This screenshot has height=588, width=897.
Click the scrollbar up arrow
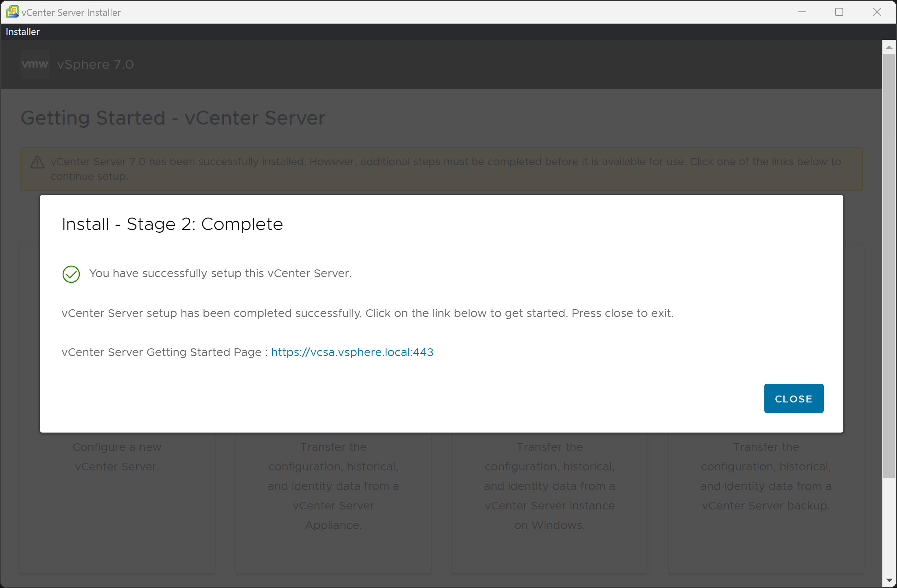click(889, 47)
